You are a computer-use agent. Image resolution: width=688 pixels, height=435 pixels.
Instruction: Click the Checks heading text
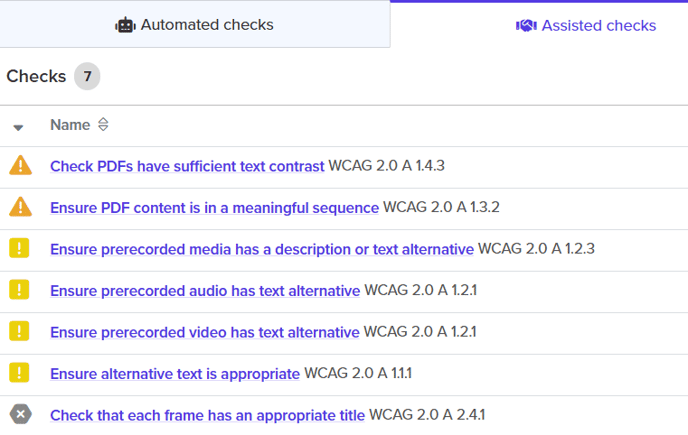tap(36, 76)
